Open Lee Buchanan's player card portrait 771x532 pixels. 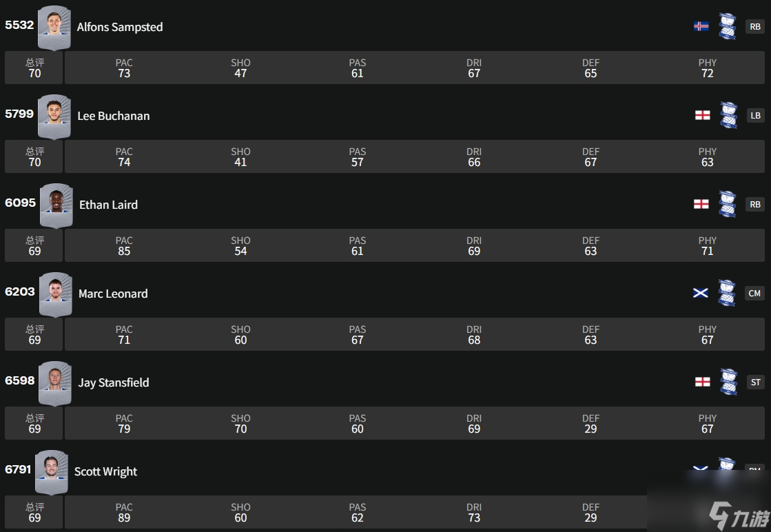tap(54, 116)
